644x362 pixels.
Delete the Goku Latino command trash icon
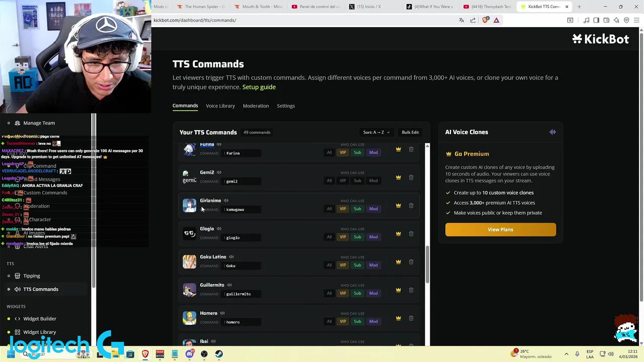pos(411,262)
